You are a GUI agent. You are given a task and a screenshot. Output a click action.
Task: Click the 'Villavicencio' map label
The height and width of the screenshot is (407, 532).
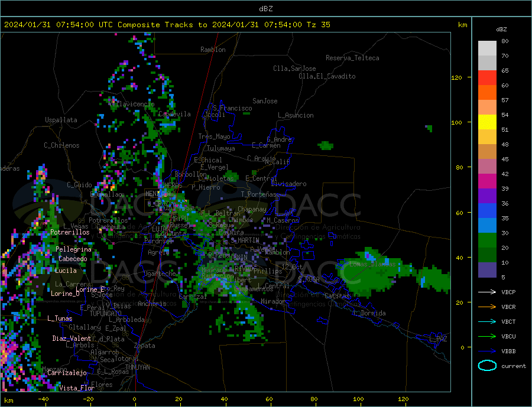coord(132,104)
